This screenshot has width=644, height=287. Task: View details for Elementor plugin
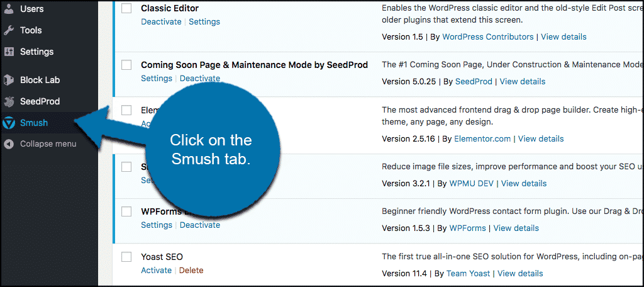541,138
